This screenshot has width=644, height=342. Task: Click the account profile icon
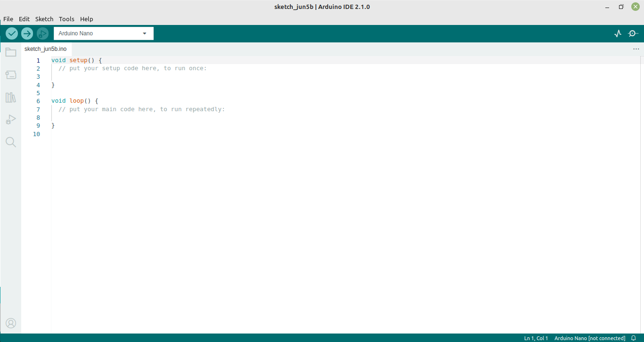pyautogui.click(x=10, y=323)
